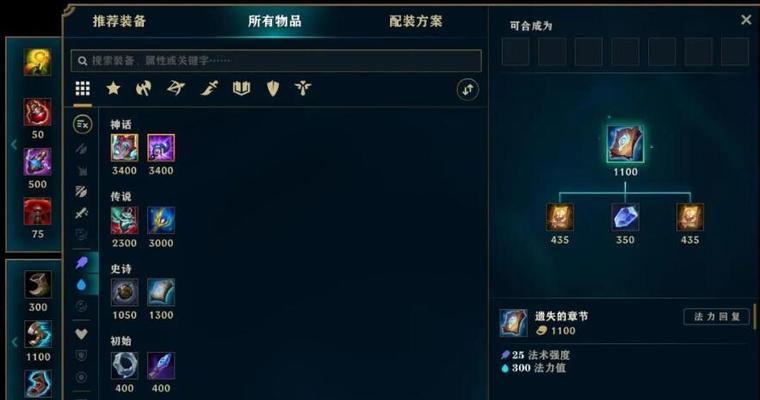Select the all-items grid filter icon
Viewport: 760px width, 400px height.
pos(82,89)
